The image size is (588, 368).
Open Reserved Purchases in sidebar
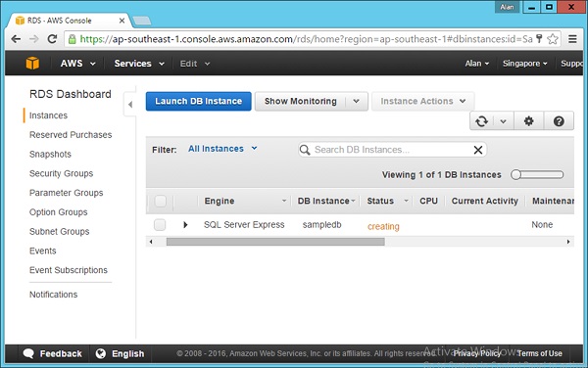pyautogui.click(x=71, y=135)
